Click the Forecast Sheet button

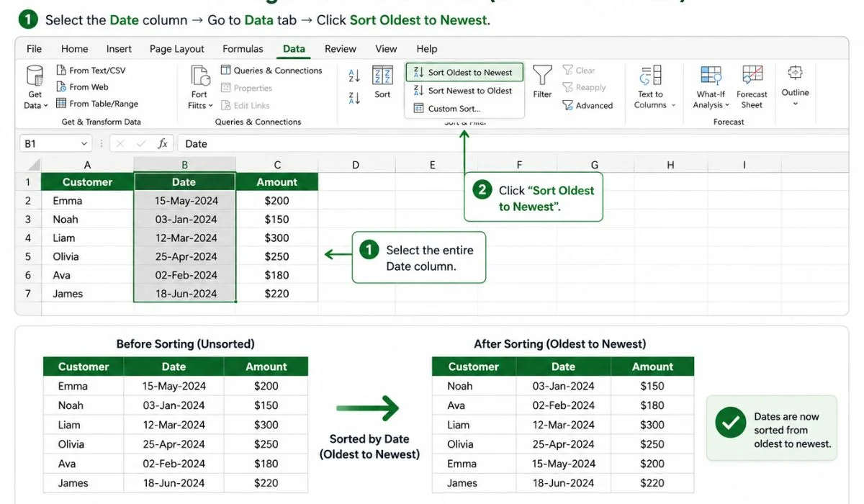[x=752, y=87]
